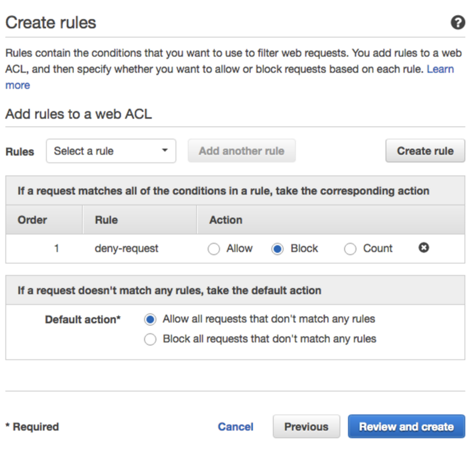The width and height of the screenshot is (476, 452).
Task: Choose Allow all requests default action
Action: pos(150,320)
